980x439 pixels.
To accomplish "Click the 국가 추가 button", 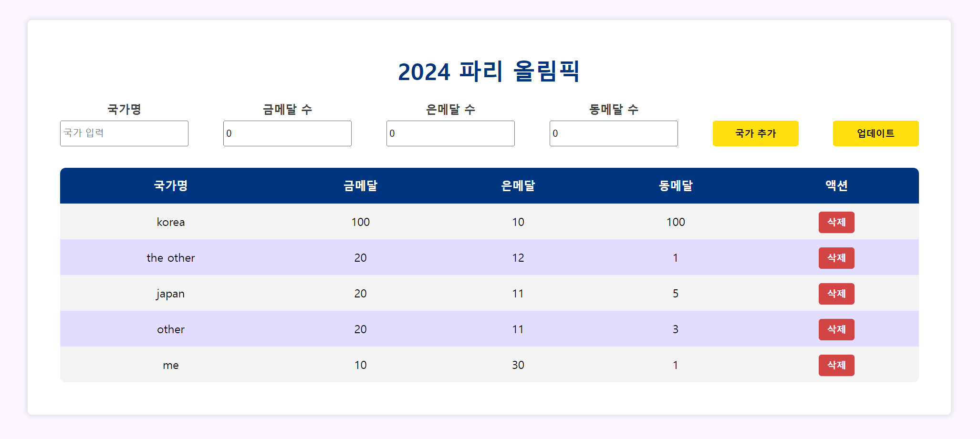I will point(756,133).
